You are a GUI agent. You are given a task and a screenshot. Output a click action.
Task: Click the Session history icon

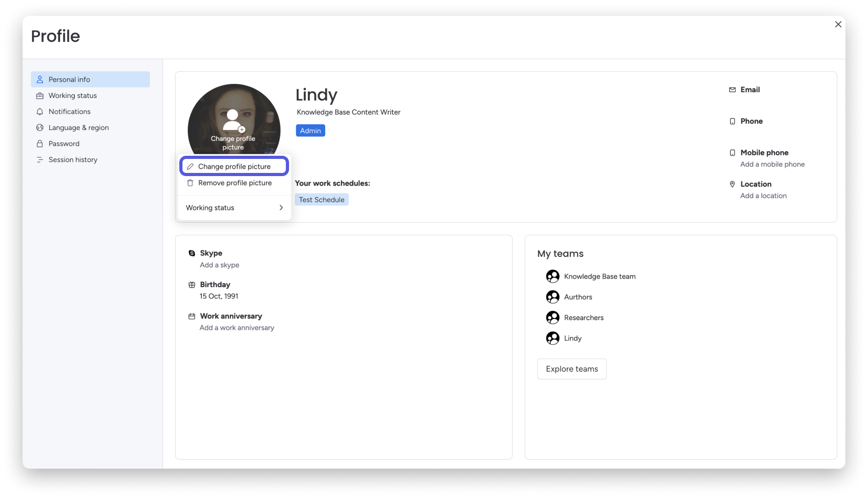click(x=40, y=160)
